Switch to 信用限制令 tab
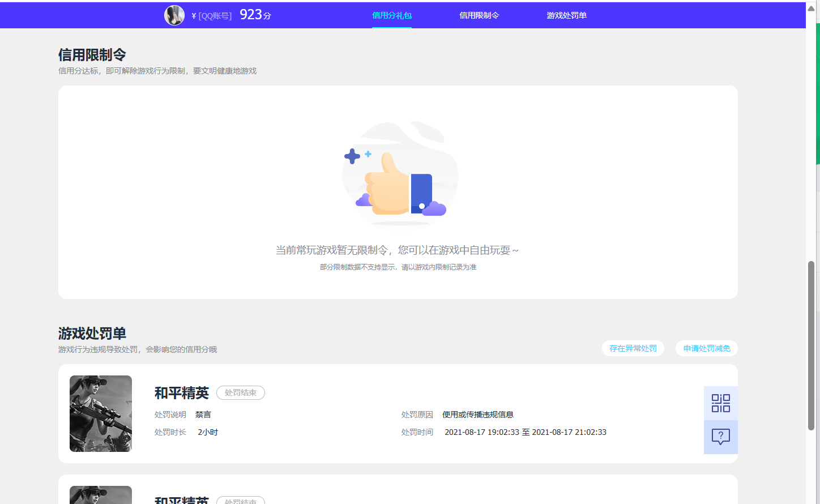This screenshot has width=820, height=504. pyautogui.click(x=479, y=15)
